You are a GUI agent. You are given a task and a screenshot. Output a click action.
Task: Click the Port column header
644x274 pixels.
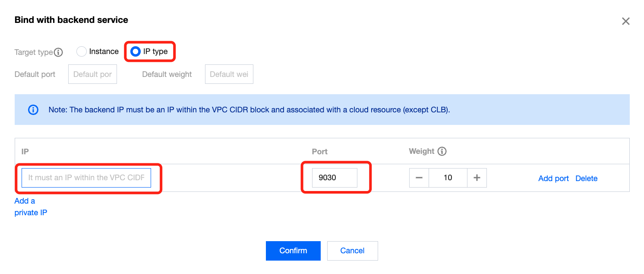pyautogui.click(x=320, y=152)
